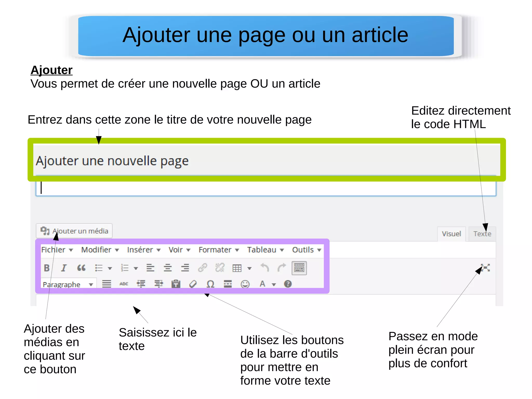Toggle Italic formatting button
The height and width of the screenshot is (399, 532).
coord(64,268)
